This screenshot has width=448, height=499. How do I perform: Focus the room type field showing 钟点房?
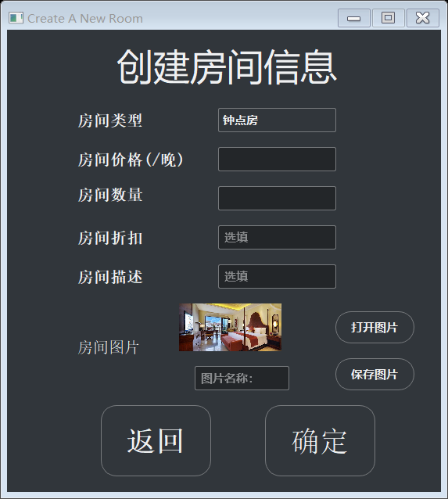(277, 120)
